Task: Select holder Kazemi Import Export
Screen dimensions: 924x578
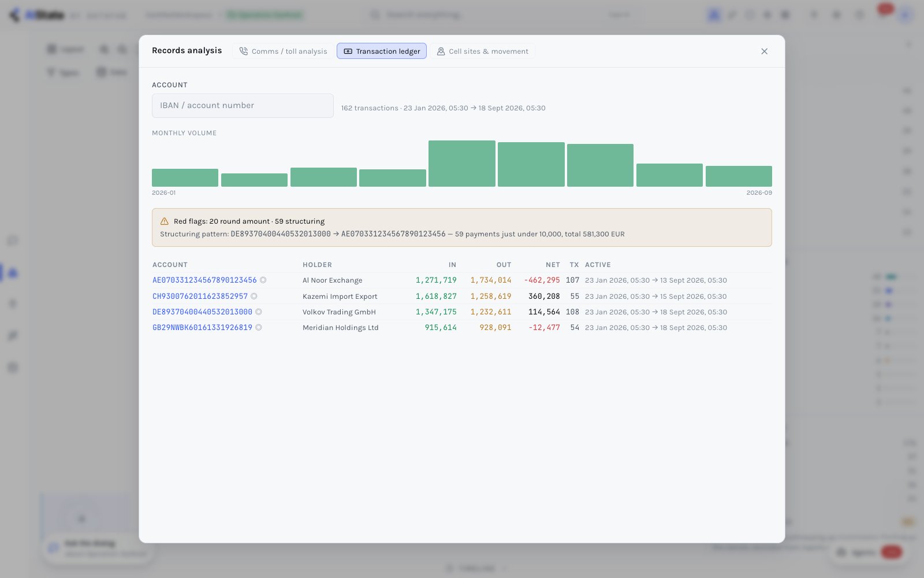Action: (340, 297)
